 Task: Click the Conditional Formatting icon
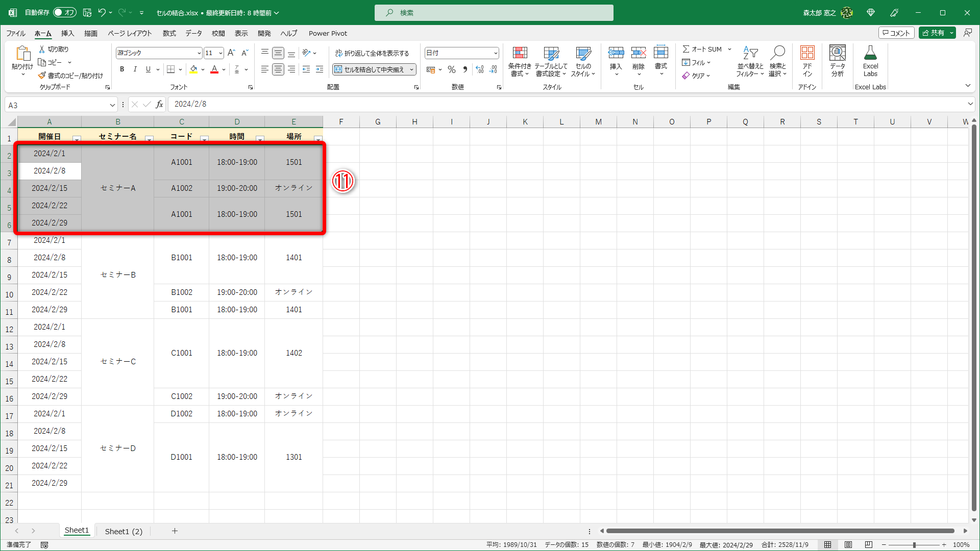click(x=519, y=54)
